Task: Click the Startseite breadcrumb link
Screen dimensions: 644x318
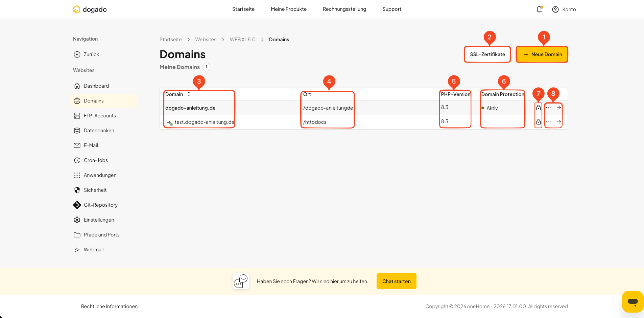Action: pos(170,40)
